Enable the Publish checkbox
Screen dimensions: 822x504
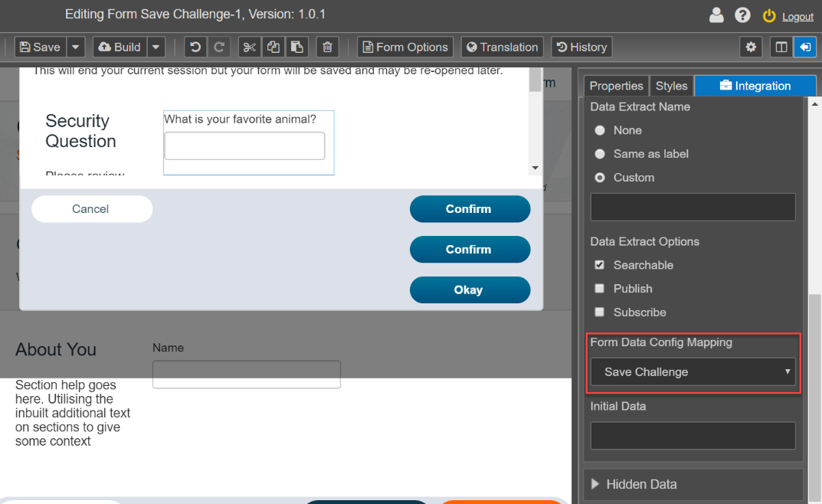[599, 289]
